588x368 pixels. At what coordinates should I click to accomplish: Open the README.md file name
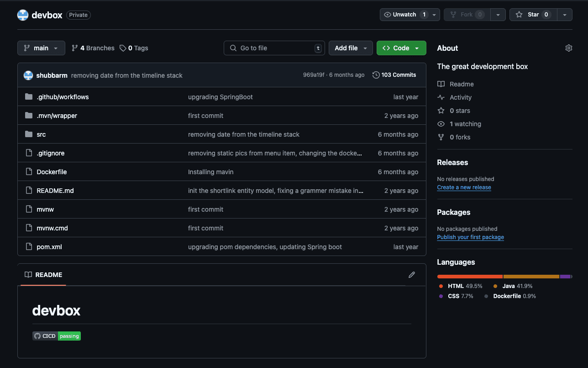(x=55, y=191)
